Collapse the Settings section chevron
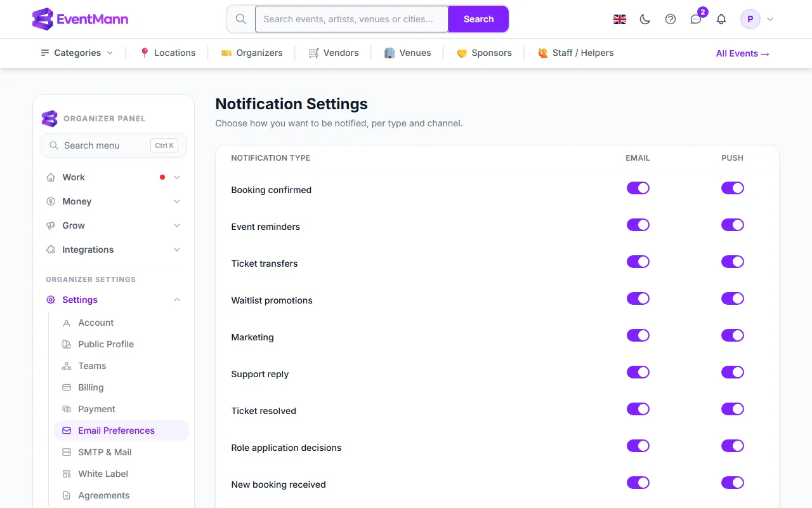Viewport: 812px width, 508px height. click(177, 300)
